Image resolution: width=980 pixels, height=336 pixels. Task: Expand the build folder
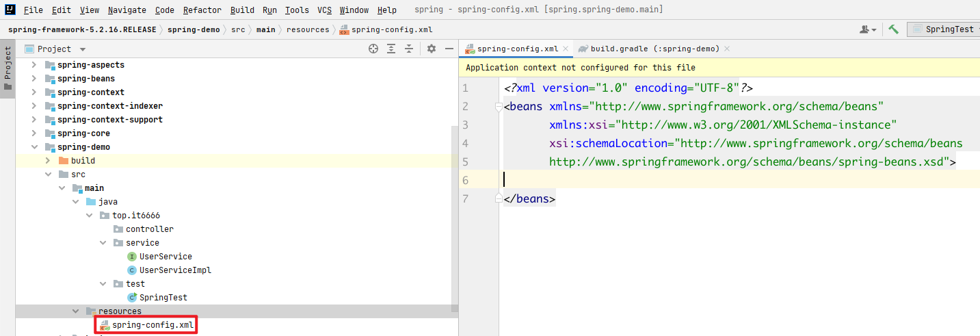pos(48,161)
